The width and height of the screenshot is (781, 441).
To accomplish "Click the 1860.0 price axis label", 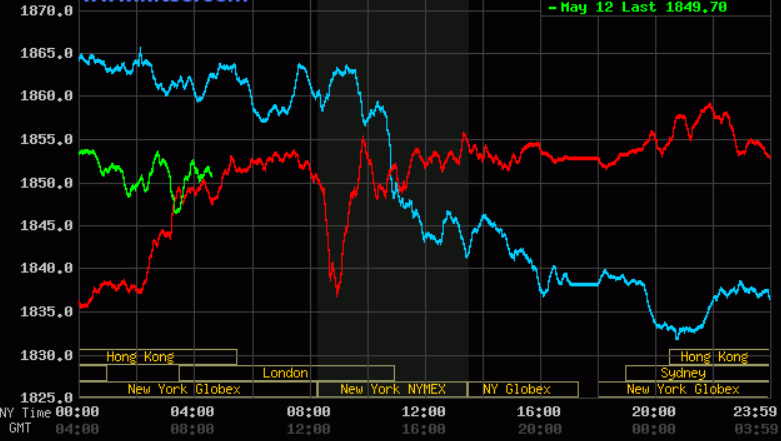I will [x=47, y=97].
